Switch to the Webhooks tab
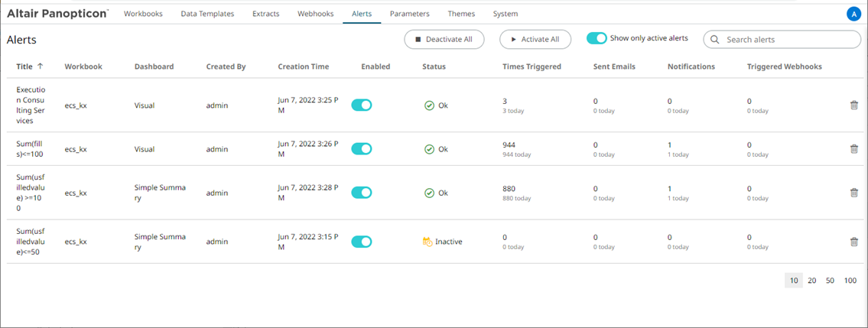The width and height of the screenshot is (868, 328). point(316,14)
